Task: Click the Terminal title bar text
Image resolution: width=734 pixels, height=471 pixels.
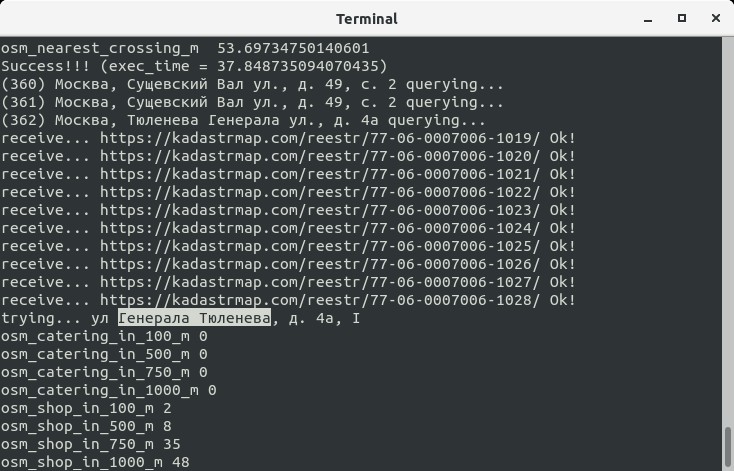Action: coord(366,18)
